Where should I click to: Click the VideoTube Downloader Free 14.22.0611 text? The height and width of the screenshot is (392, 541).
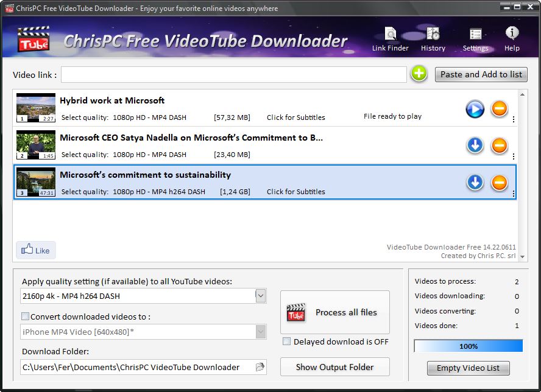click(451, 247)
